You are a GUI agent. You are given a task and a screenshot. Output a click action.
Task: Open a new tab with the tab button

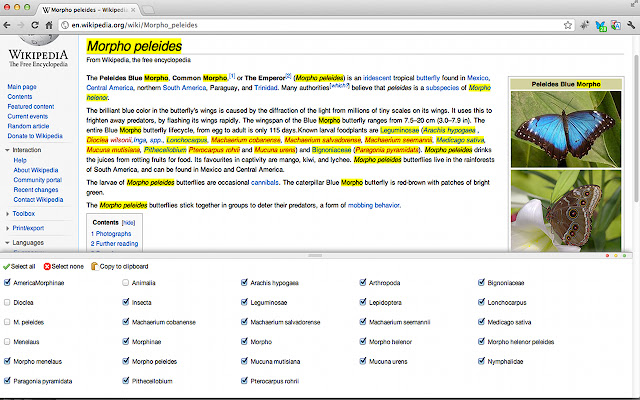tap(148, 9)
